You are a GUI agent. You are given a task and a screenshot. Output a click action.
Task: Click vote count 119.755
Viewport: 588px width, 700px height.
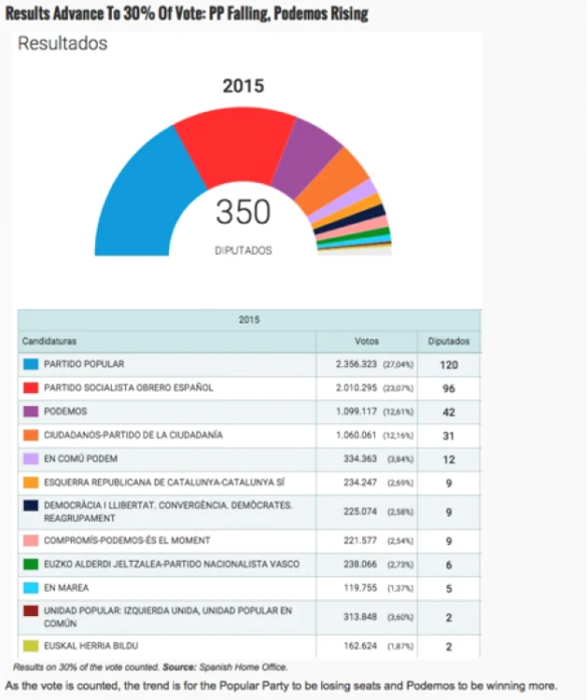360,587
